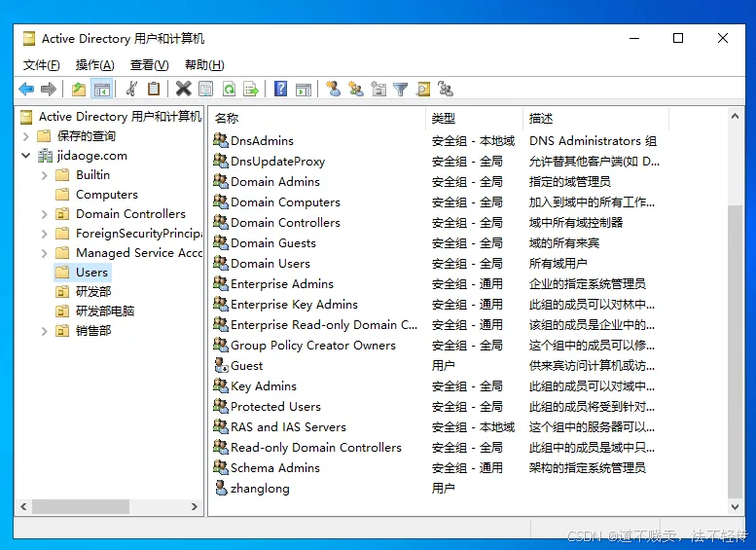The image size is (756, 550).
Task: Select the Guest user icon
Action: pos(221,365)
